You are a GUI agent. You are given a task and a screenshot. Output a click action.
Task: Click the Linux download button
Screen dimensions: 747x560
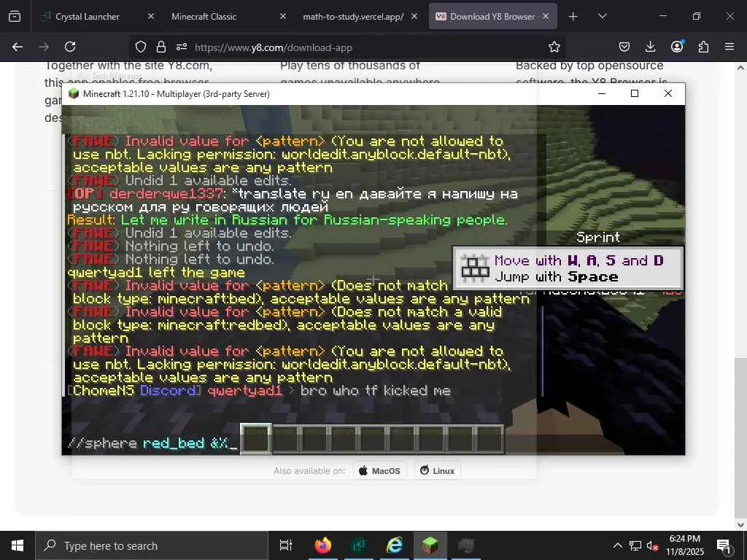pos(438,471)
